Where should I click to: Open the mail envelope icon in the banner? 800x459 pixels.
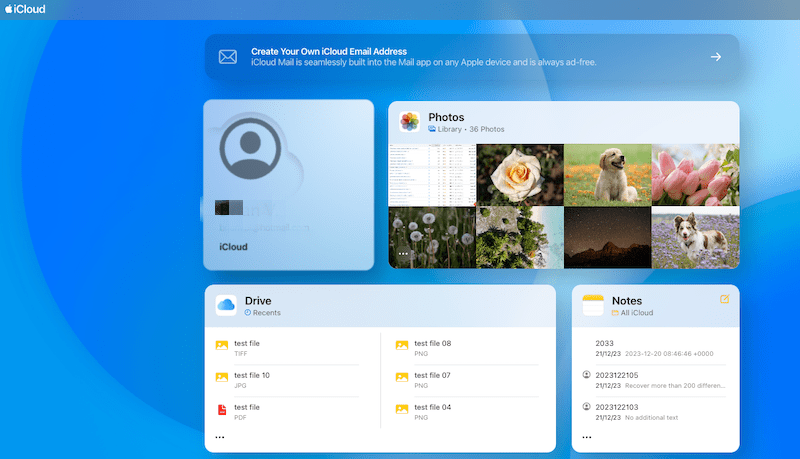point(228,57)
